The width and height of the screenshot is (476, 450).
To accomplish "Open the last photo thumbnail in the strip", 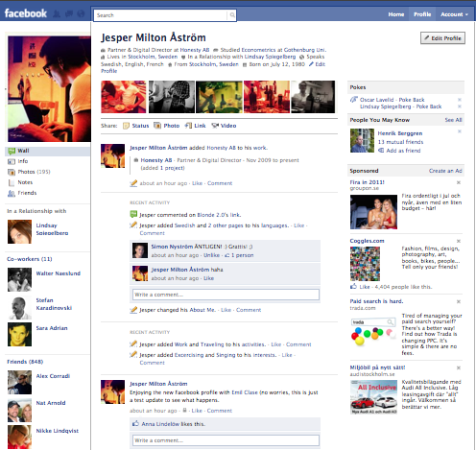I will 313,97.
